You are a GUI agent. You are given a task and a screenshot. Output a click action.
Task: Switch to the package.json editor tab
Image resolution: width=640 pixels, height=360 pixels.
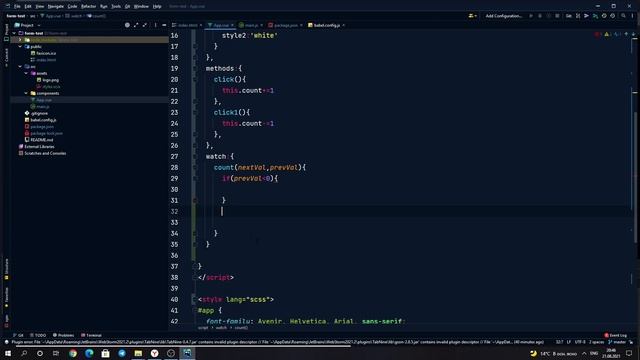(285, 25)
